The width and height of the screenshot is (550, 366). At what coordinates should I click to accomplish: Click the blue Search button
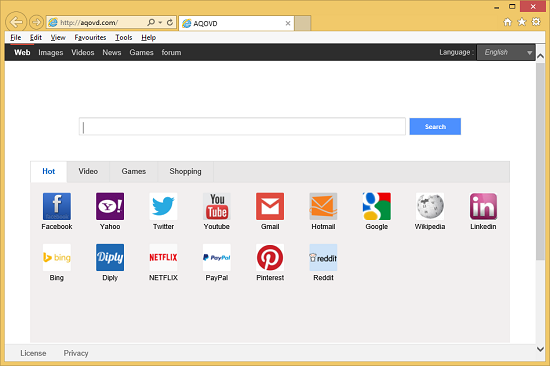[435, 126]
